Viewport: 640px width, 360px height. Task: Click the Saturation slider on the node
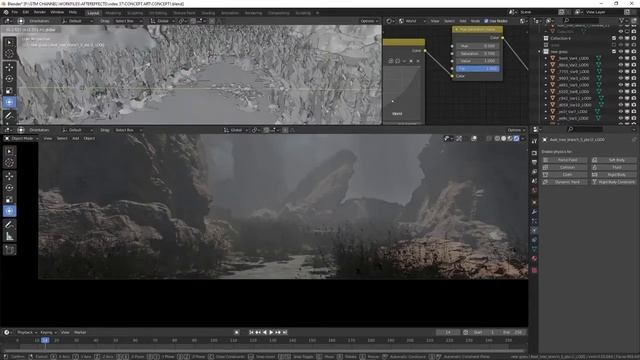tap(478, 53)
